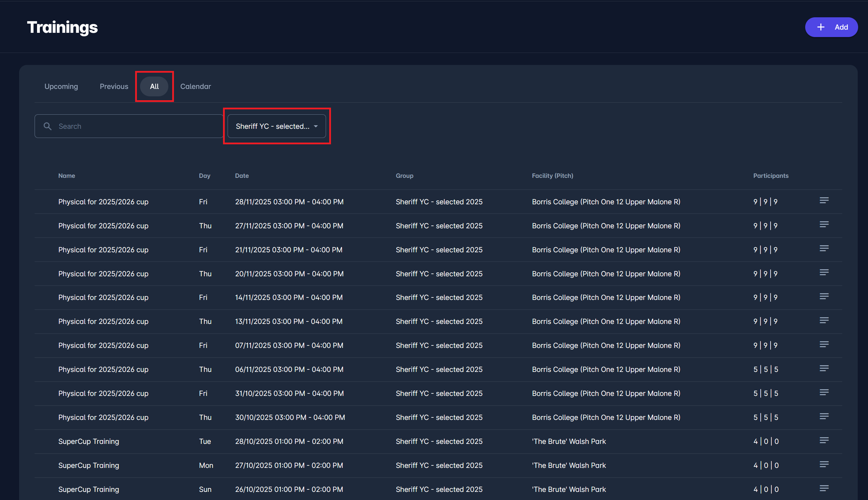Click the search magnifier icon
868x500 pixels.
pos(47,126)
